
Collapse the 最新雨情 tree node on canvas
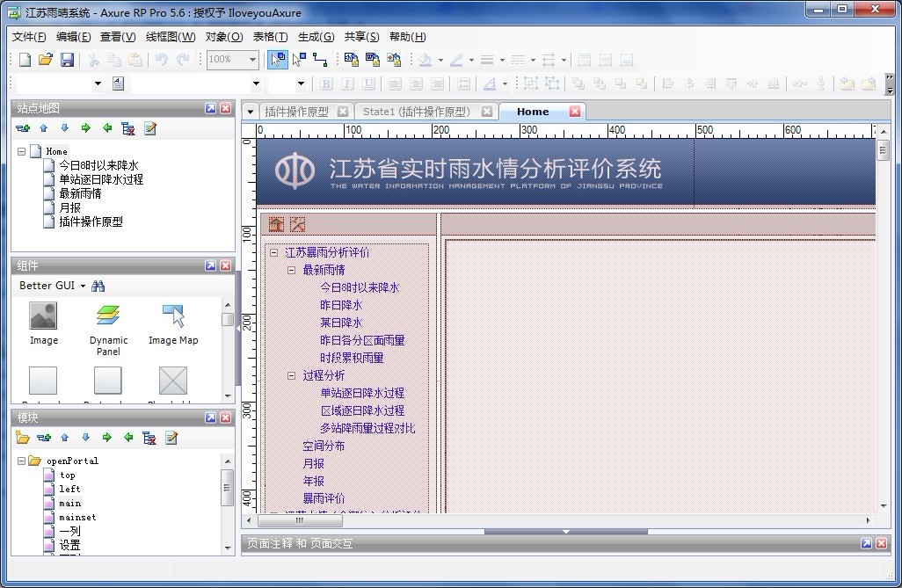point(291,270)
